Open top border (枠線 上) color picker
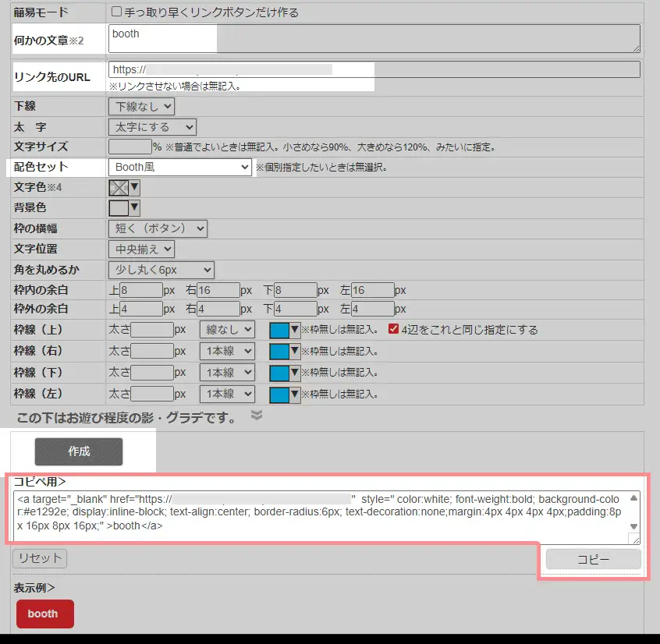This screenshot has height=644, width=660. click(284, 330)
